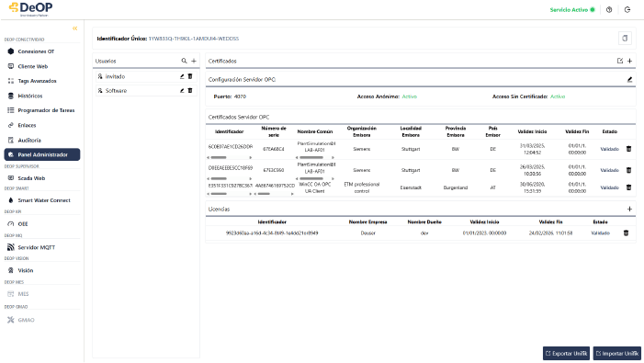Edit Configuración Servidor OPC

pyautogui.click(x=629, y=79)
